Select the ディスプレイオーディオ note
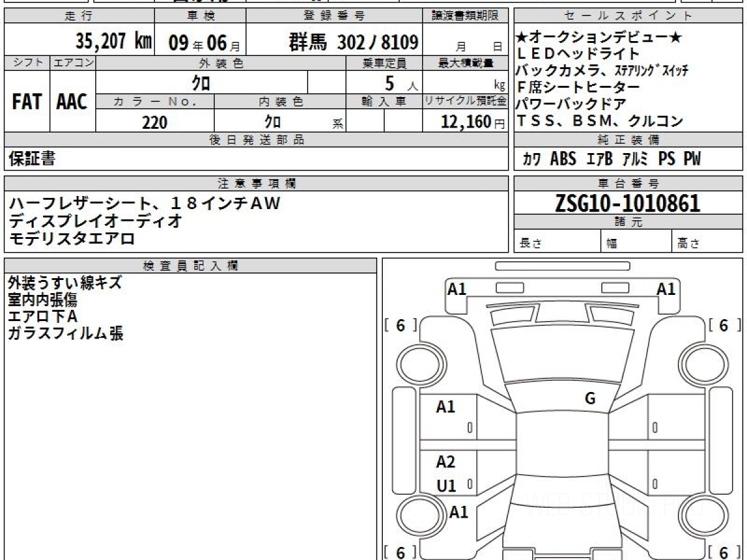The image size is (747, 560). click(x=96, y=220)
